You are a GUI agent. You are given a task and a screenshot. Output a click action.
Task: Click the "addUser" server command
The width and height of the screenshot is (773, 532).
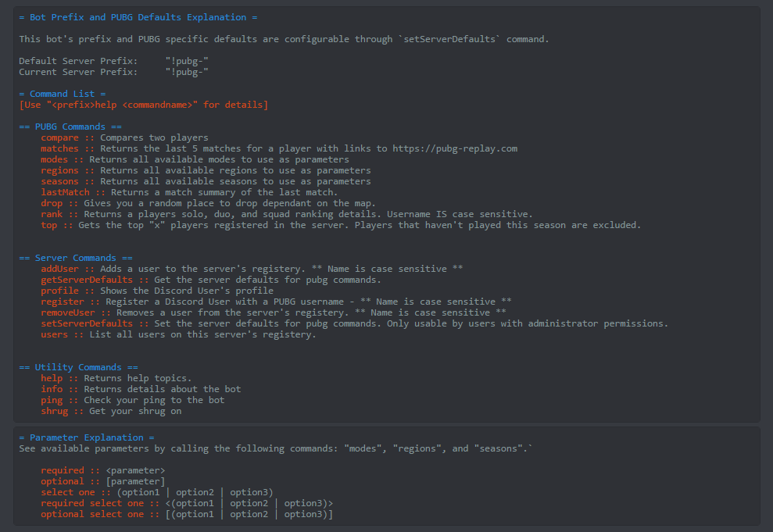point(59,269)
